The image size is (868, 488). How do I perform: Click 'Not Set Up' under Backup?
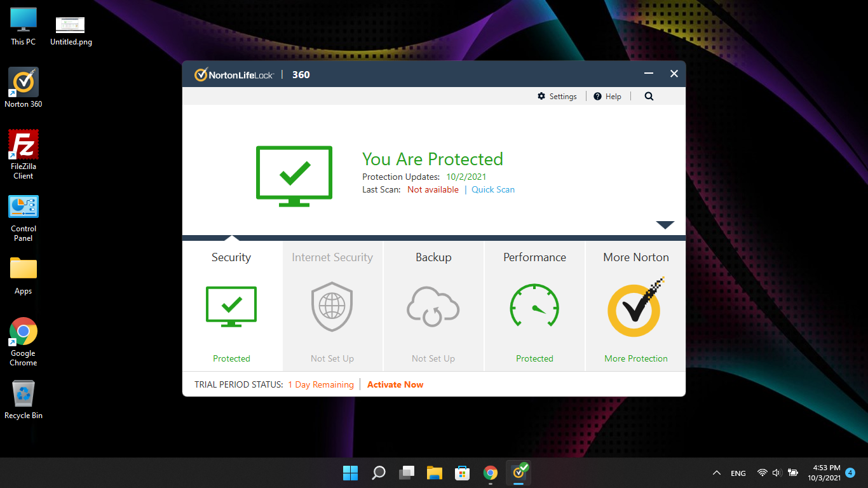point(433,358)
